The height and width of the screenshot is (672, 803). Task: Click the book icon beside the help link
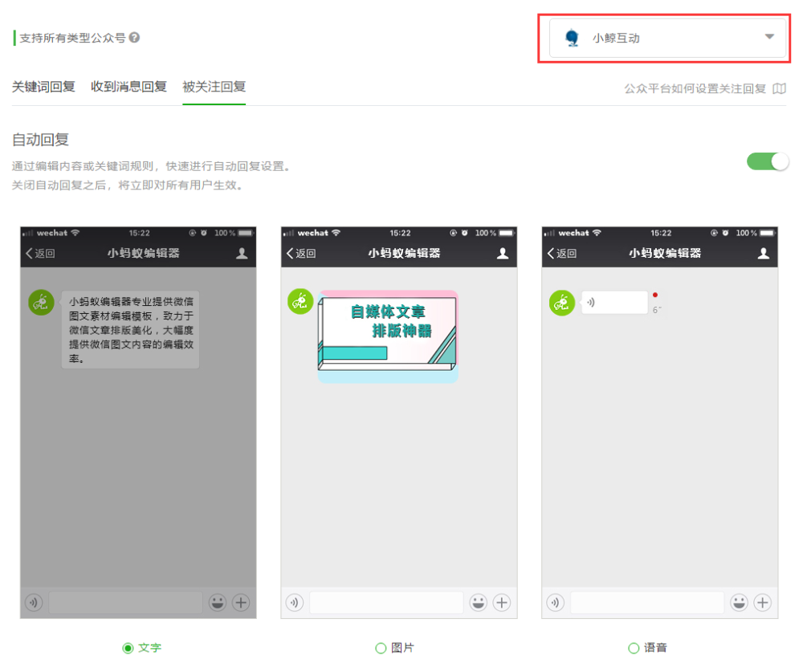coord(779,88)
